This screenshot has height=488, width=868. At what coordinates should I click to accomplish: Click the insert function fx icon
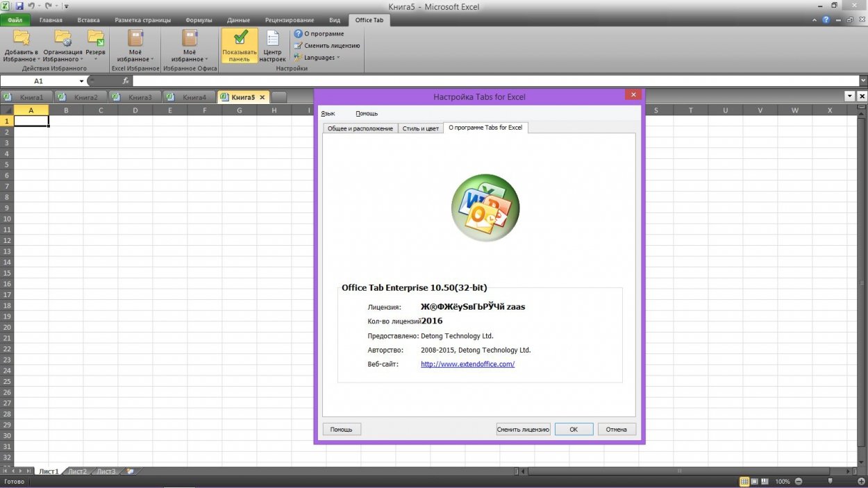[x=126, y=81]
